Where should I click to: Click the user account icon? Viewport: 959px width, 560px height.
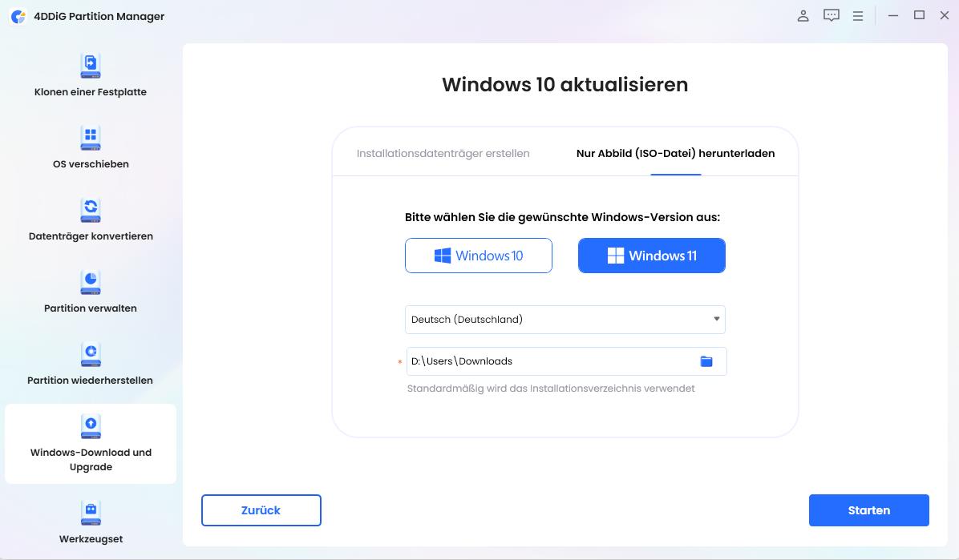coord(803,16)
